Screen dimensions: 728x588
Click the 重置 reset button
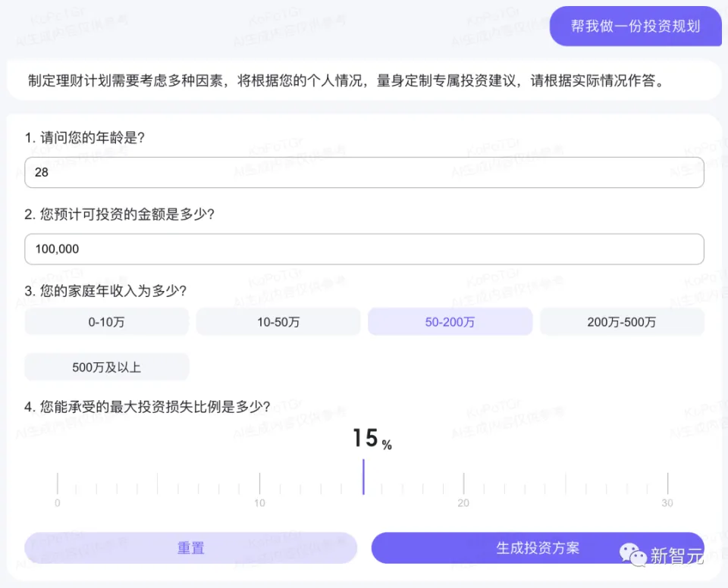pyautogui.click(x=190, y=548)
